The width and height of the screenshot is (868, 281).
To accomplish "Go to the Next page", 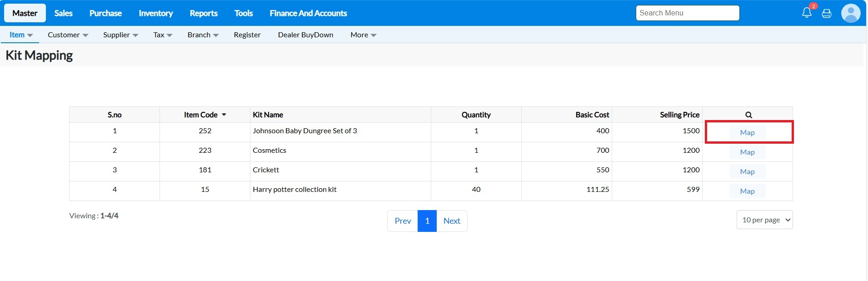I will pyautogui.click(x=452, y=221).
